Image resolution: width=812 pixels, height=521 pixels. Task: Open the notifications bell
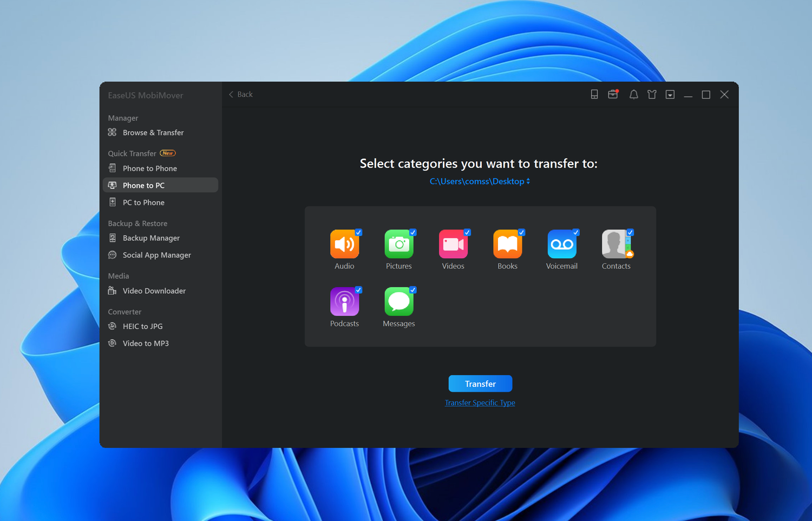tap(633, 95)
